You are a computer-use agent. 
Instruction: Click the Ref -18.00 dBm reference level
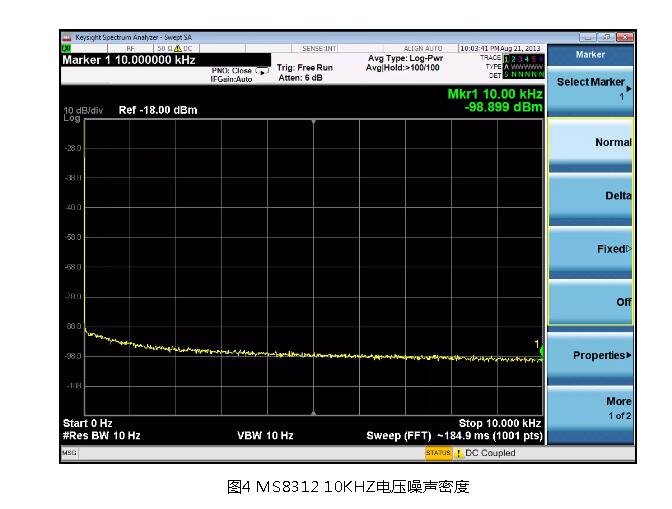click(157, 111)
